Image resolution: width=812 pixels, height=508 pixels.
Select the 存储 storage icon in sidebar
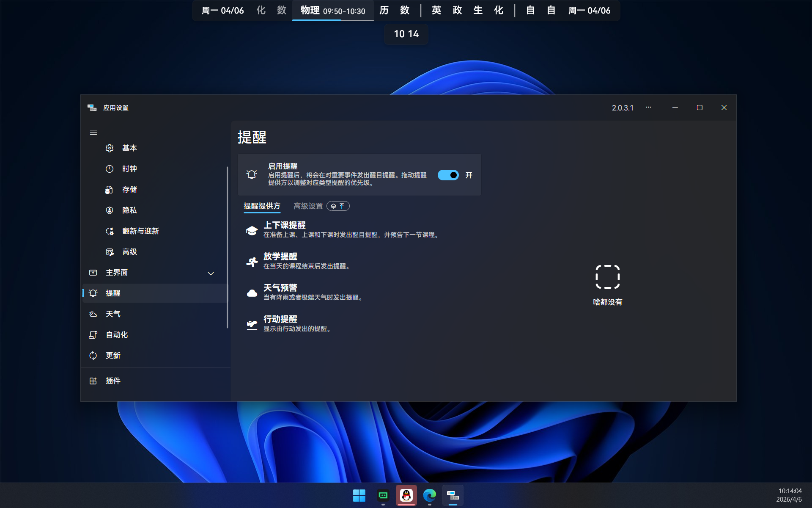pyautogui.click(x=110, y=189)
